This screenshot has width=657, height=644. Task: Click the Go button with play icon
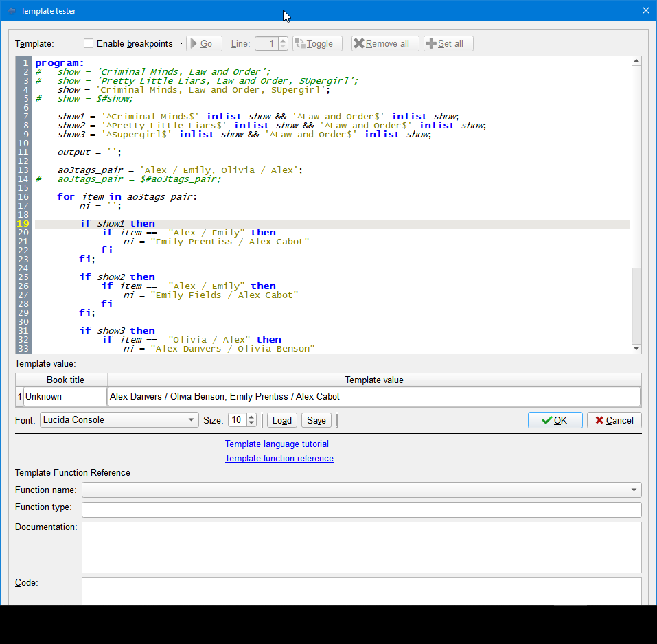pyautogui.click(x=203, y=44)
